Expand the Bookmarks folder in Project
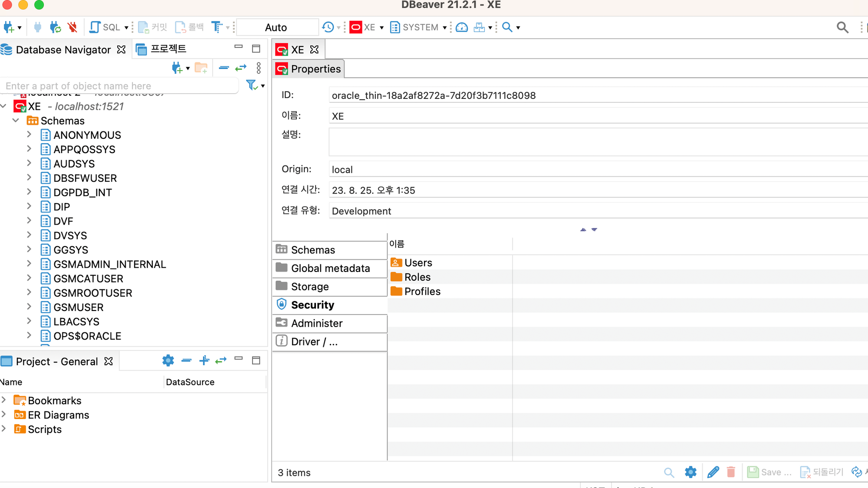This screenshot has width=868, height=488. coord(4,400)
